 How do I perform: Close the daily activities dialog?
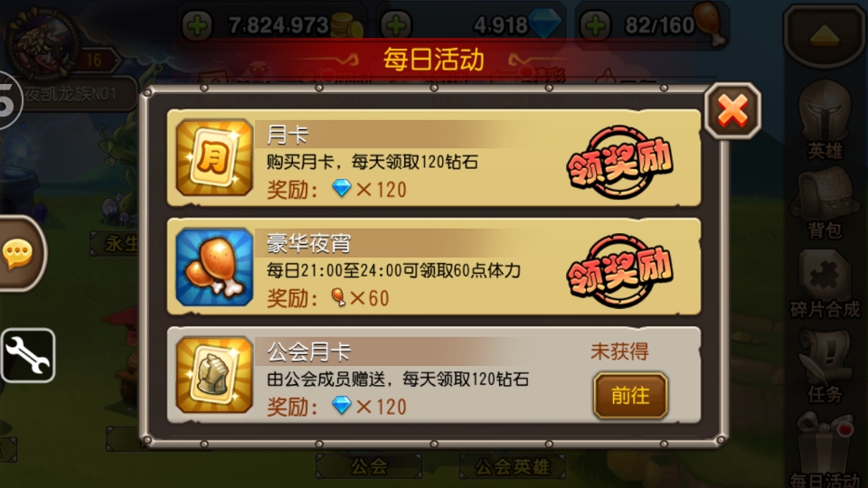(x=732, y=110)
